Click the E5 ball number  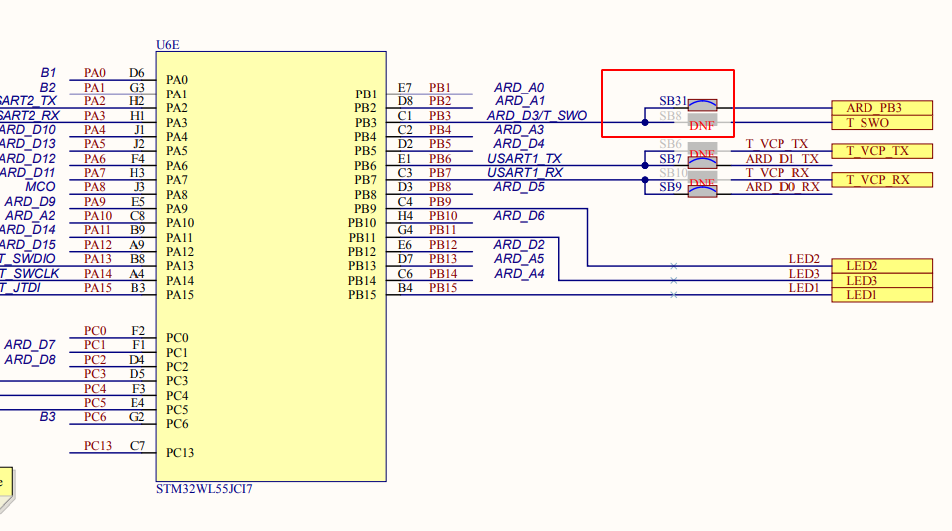pos(137,202)
